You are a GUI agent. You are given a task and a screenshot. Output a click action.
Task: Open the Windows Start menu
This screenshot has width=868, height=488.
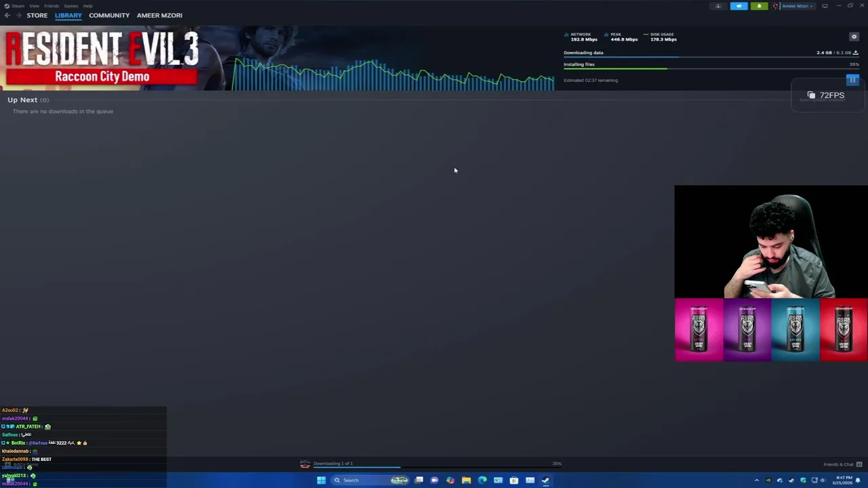pyautogui.click(x=321, y=481)
